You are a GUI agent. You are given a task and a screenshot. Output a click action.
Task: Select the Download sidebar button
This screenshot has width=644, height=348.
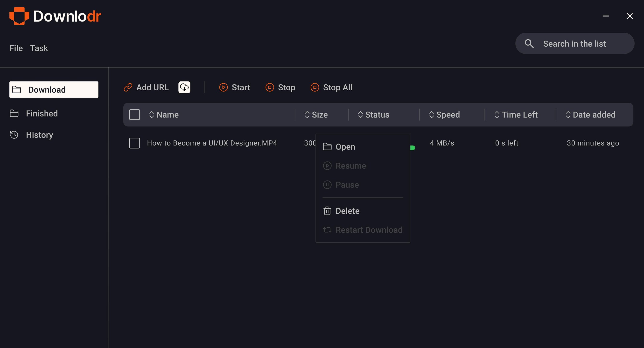pyautogui.click(x=54, y=90)
